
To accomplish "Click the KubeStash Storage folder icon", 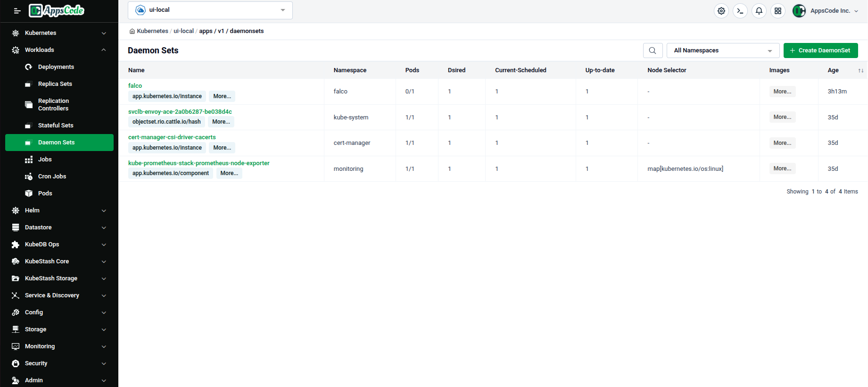I will coord(16,278).
